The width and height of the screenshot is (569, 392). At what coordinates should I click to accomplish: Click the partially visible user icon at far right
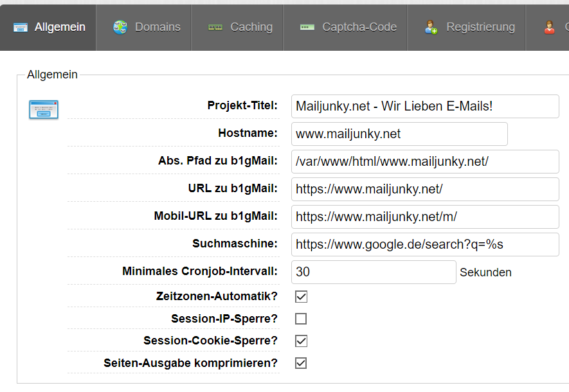pos(550,28)
